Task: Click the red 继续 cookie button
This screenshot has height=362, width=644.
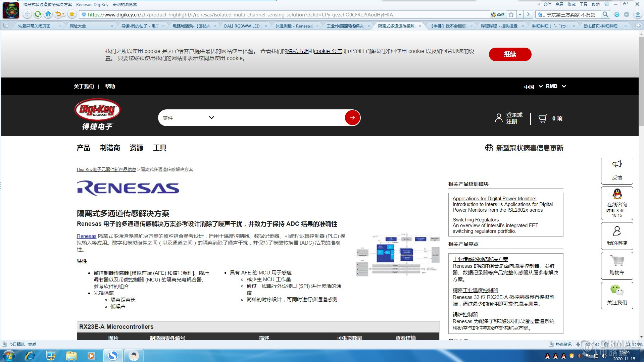Action: click(510, 54)
